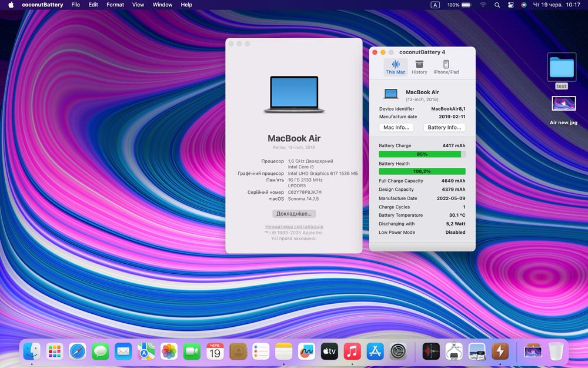Click Full Charge Capacity value 4649 mAh
The image size is (588, 368).
pos(453,181)
